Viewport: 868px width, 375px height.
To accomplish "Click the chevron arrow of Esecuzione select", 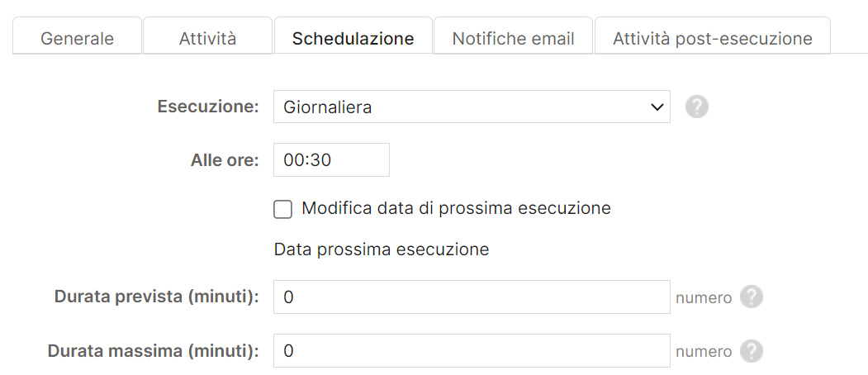I will 657,107.
